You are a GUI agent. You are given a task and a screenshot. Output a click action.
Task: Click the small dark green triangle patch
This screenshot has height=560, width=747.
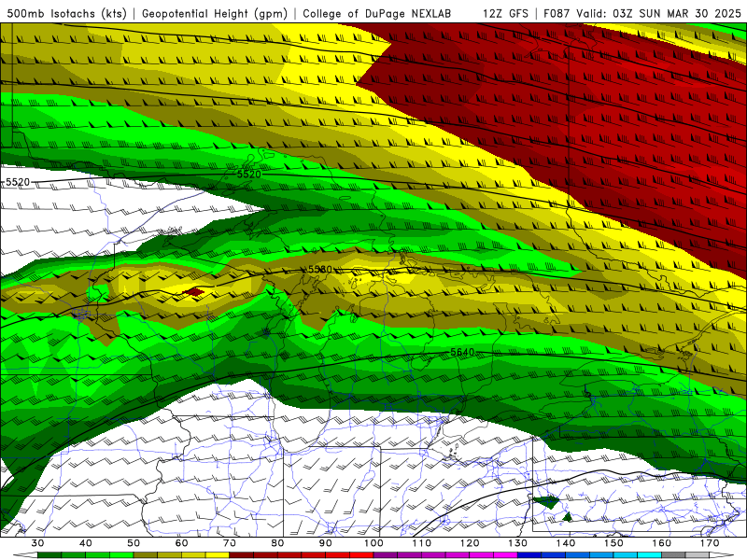[x=567, y=517]
